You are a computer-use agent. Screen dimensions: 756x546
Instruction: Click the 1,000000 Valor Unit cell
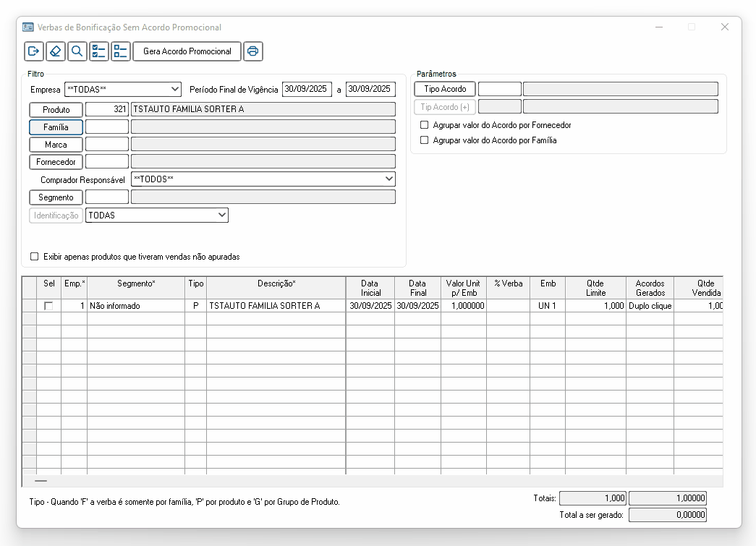tap(463, 306)
